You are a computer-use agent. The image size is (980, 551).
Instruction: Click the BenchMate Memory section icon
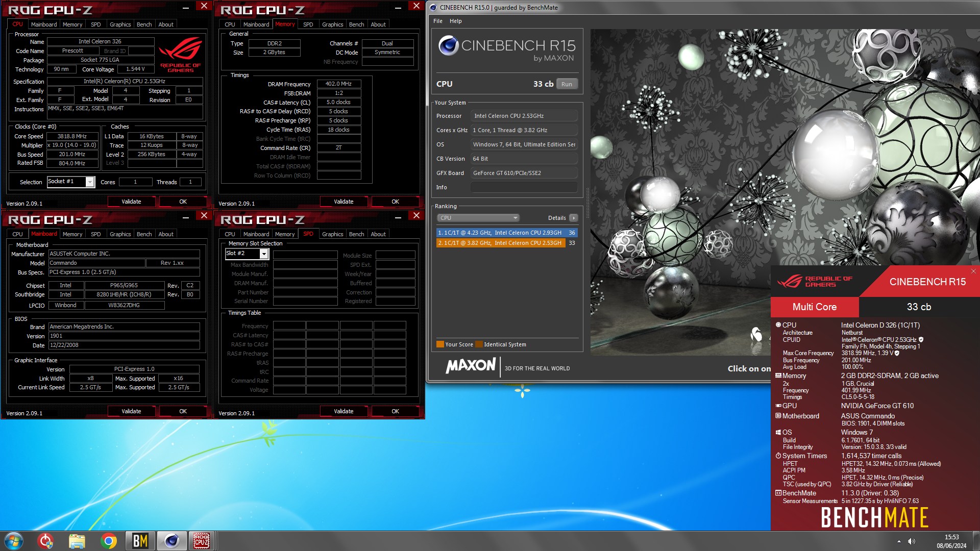(778, 375)
